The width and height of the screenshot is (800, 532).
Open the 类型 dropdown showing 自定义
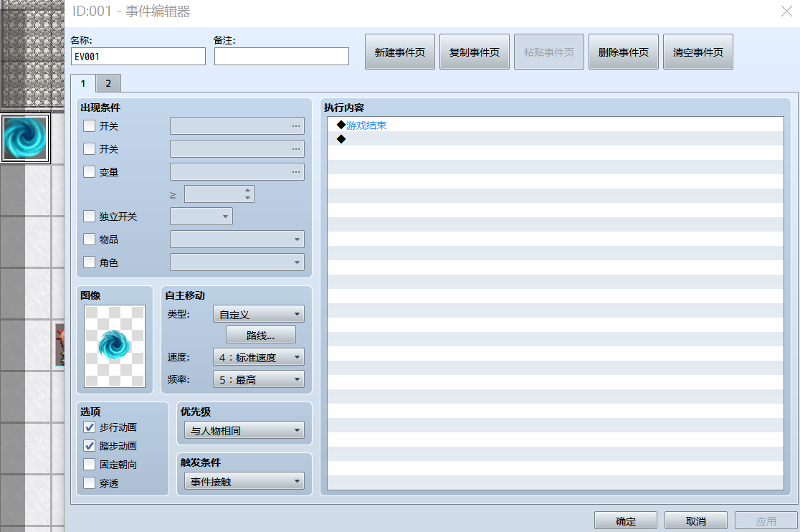[259, 314]
